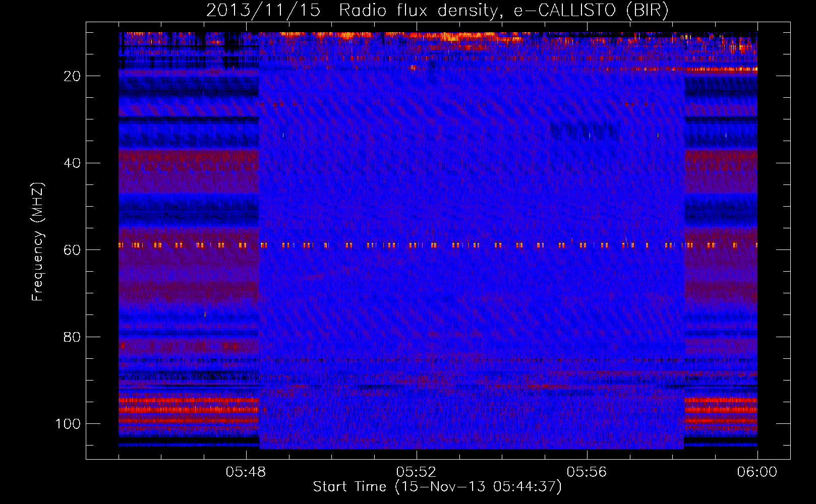Image resolution: width=816 pixels, height=504 pixels.
Task: Click the time tick label "05:52"
Action: coord(417,472)
